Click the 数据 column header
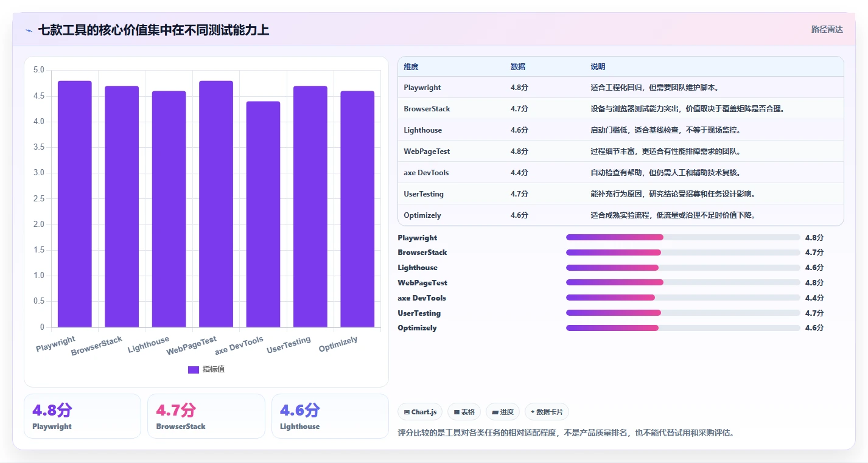This screenshot has width=868, height=463. (518, 67)
